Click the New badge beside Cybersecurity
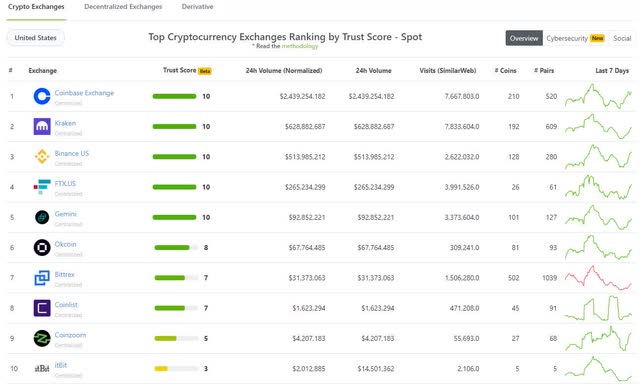Viewport: 640px width, 386px height. click(597, 38)
